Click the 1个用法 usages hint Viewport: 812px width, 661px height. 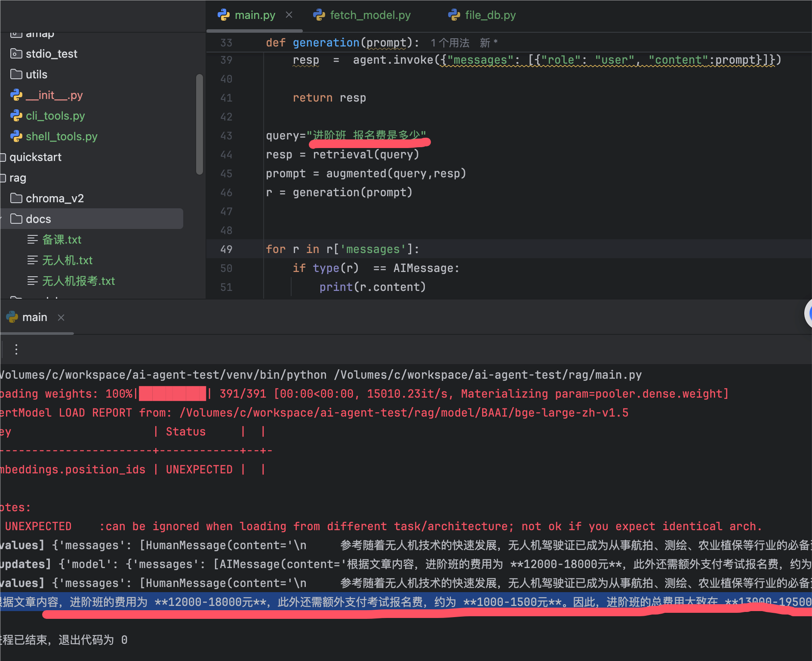(x=450, y=43)
